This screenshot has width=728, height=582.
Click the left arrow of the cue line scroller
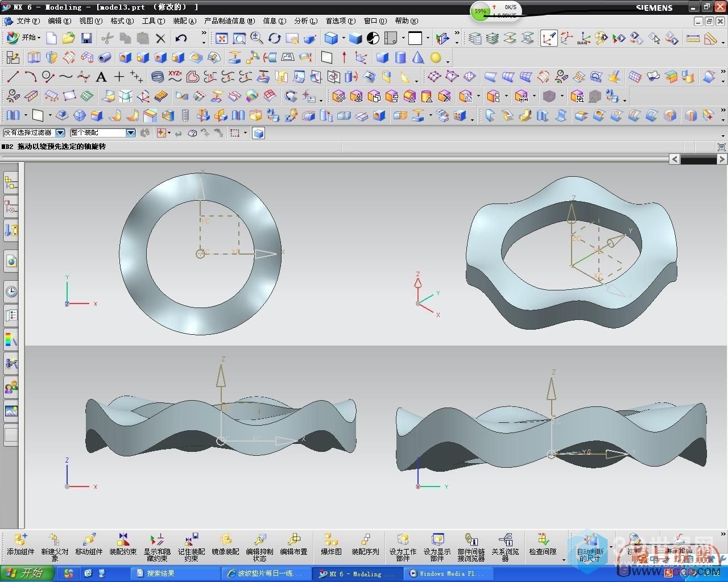(675, 160)
